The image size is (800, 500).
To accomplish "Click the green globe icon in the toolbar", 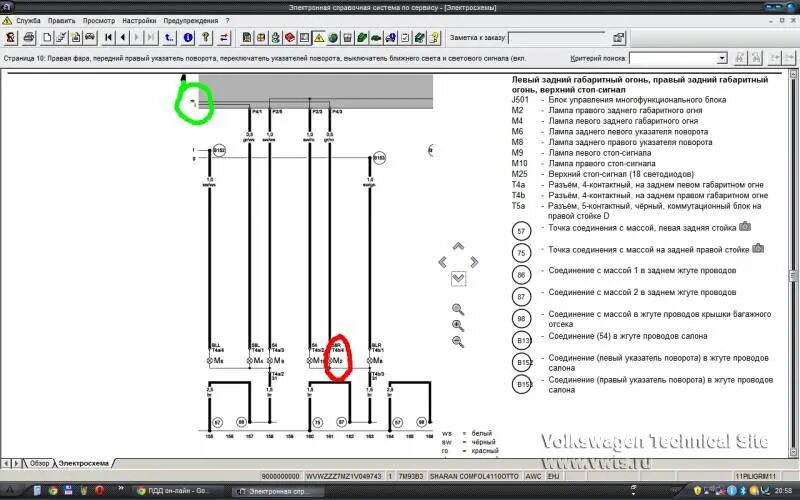I will click(333, 37).
